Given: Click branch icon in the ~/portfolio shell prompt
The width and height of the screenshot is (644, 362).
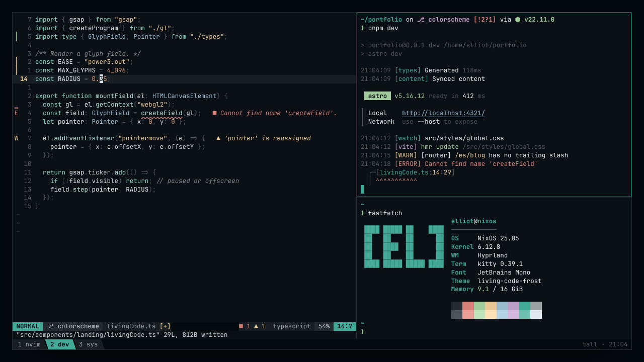Looking at the screenshot, I should pyautogui.click(x=421, y=20).
